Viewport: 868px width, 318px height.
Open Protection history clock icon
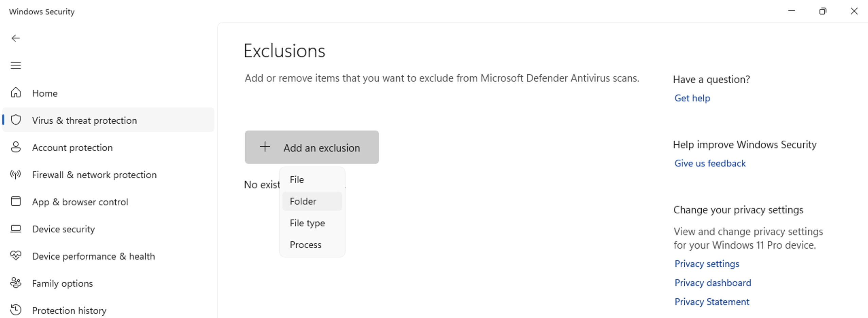(16, 310)
